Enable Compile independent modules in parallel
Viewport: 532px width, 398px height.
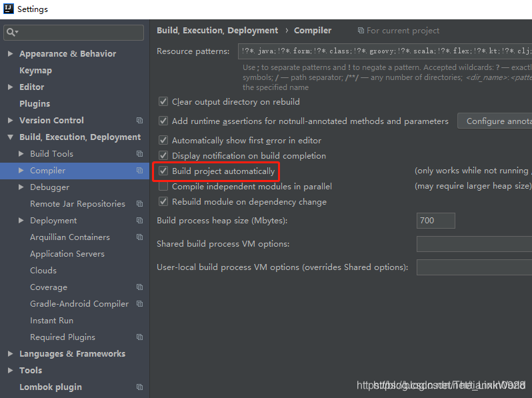(x=163, y=186)
